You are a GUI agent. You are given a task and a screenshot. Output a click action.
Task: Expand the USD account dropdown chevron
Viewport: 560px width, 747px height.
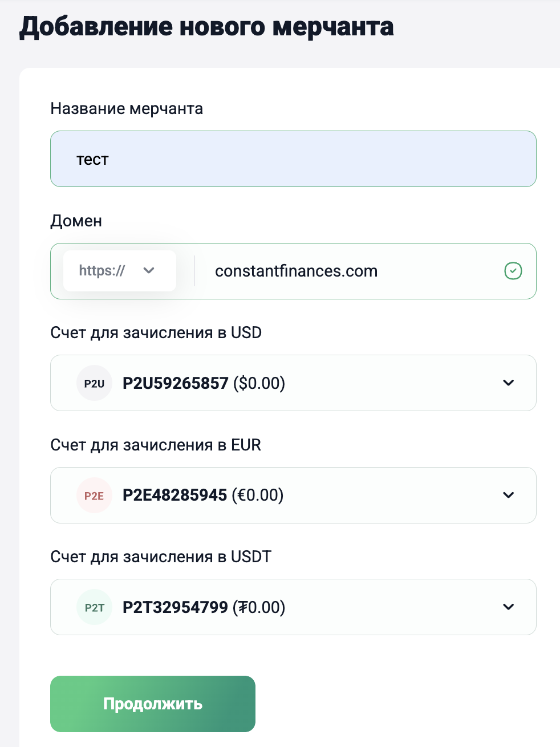(509, 383)
